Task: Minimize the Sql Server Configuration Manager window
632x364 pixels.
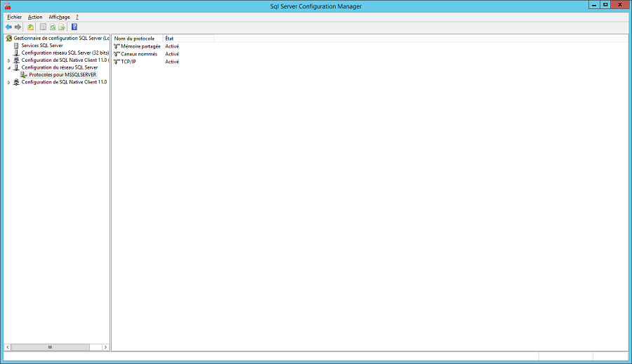Action: tap(593, 5)
